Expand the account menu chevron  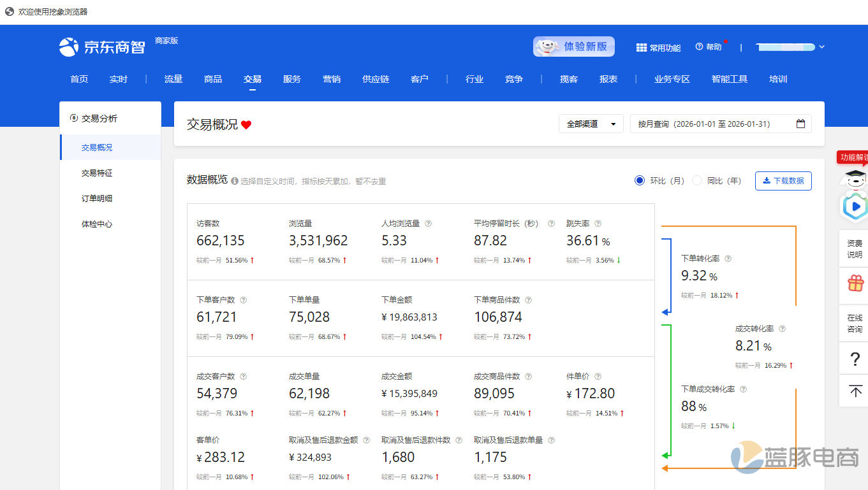(x=822, y=47)
